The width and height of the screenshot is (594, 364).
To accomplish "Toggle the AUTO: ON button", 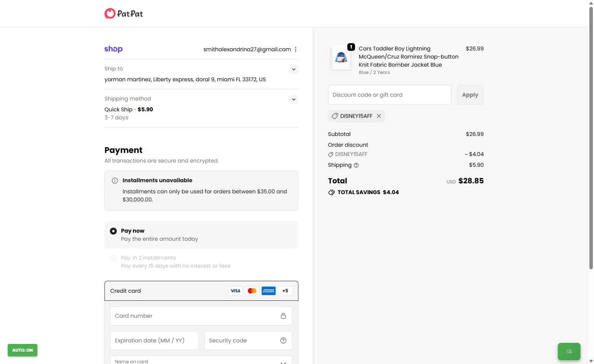I will (x=22, y=350).
